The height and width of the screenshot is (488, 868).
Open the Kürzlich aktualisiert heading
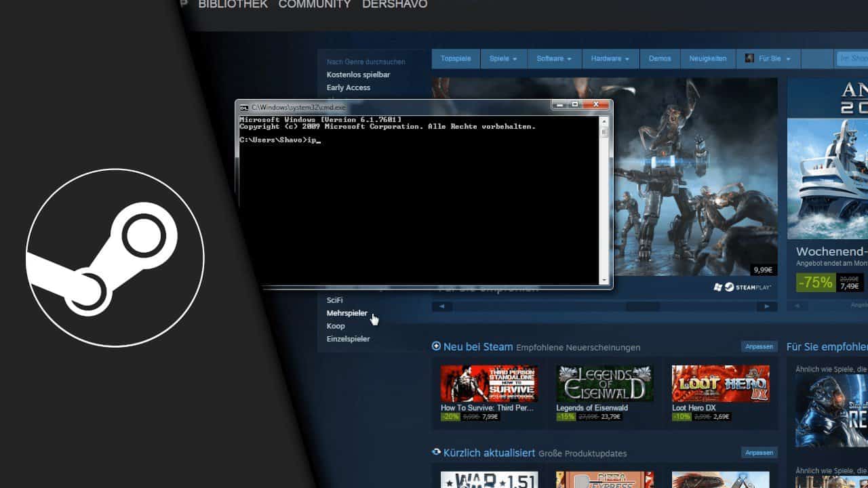click(490, 453)
